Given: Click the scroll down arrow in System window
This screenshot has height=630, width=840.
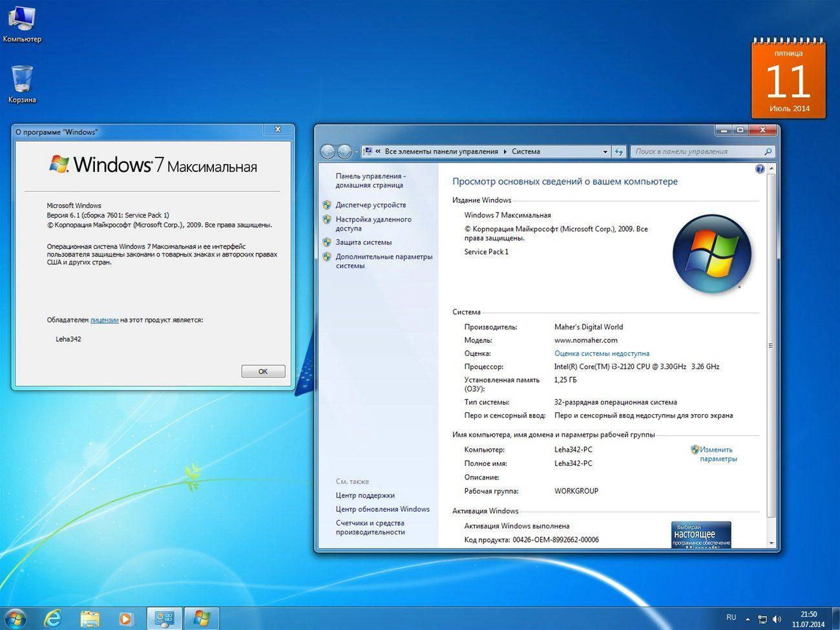Looking at the screenshot, I should tap(771, 543).
